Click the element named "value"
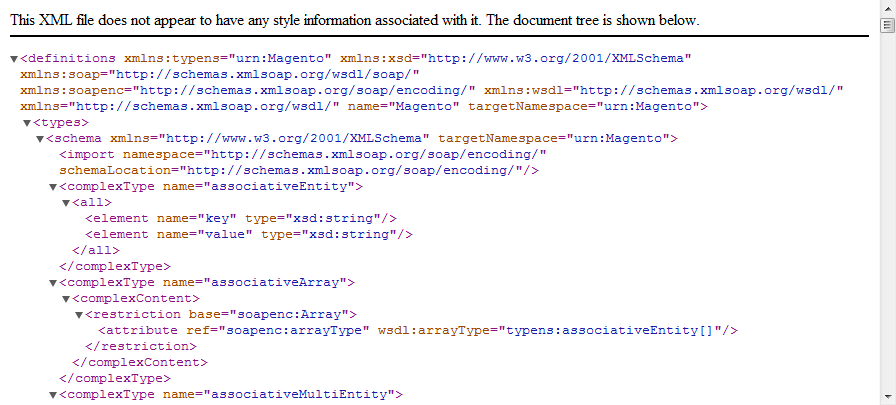The width and height of the screenshot is (896, 405). pyautogui.click(x=249, y=234)
